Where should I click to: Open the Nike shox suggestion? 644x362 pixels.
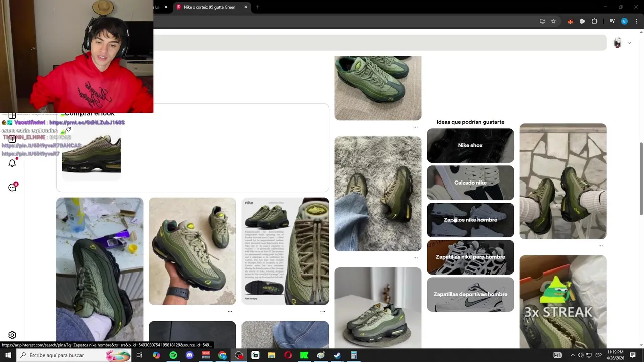tap(470, 145)
